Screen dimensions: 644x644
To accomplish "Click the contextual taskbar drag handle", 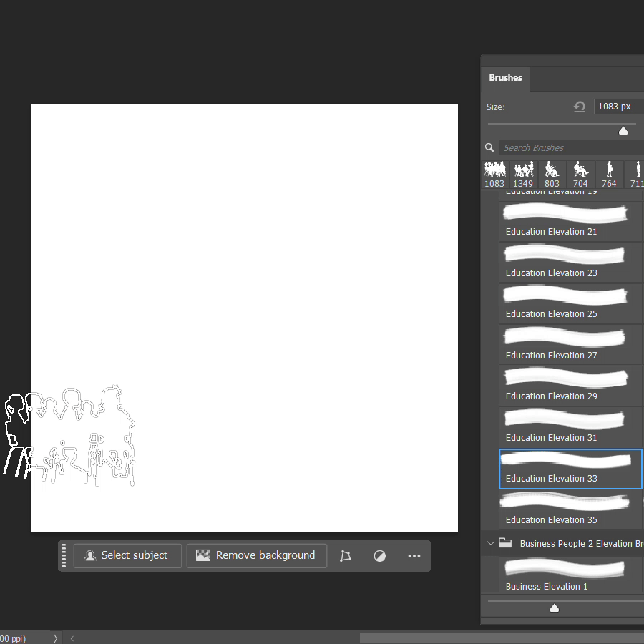I will [x=64, y=556].
